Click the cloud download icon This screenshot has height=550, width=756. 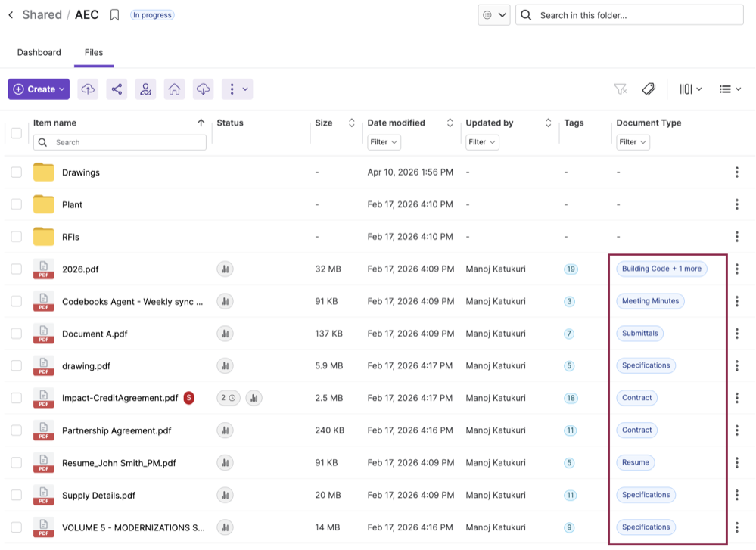[x=203, y=89]
